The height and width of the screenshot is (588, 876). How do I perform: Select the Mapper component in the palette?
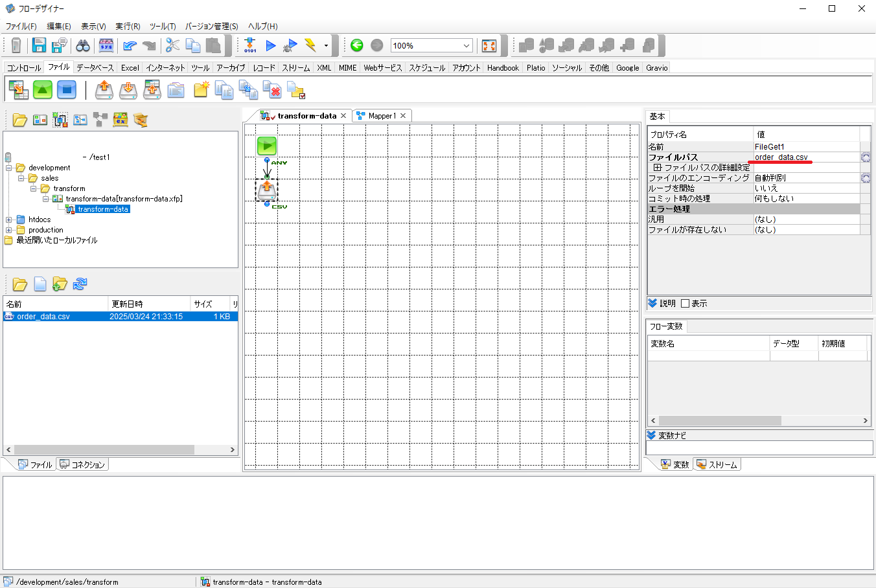(x=18, y=89)
